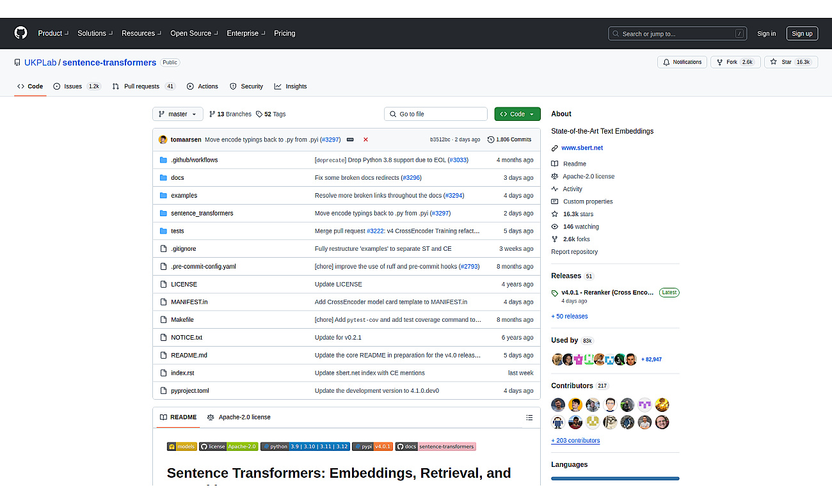Open the 13 Branches link

(x=230, y=114)
